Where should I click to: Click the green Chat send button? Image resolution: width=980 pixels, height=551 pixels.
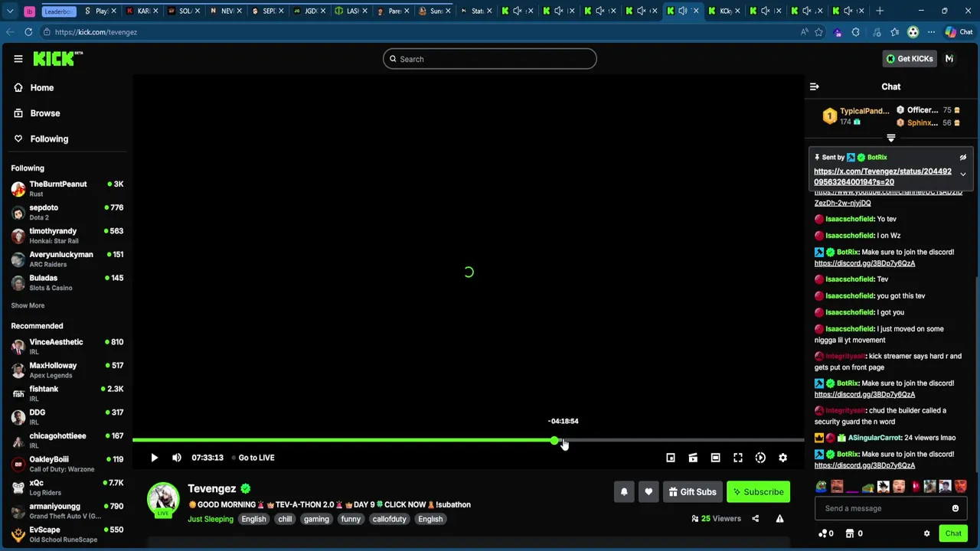click(953, 533)
